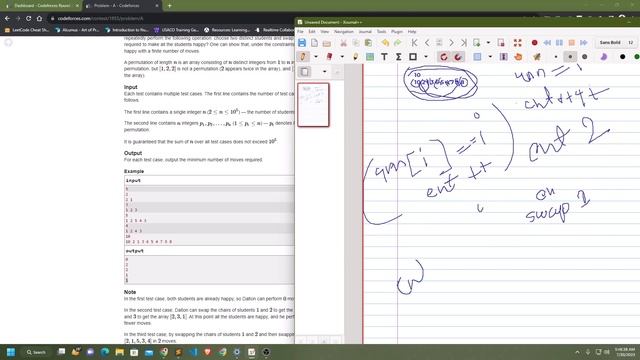The width and height of the screenshot is (640, 360).
Task: Undo the last stroke in Xournal++
Action: tap(385, 43)
